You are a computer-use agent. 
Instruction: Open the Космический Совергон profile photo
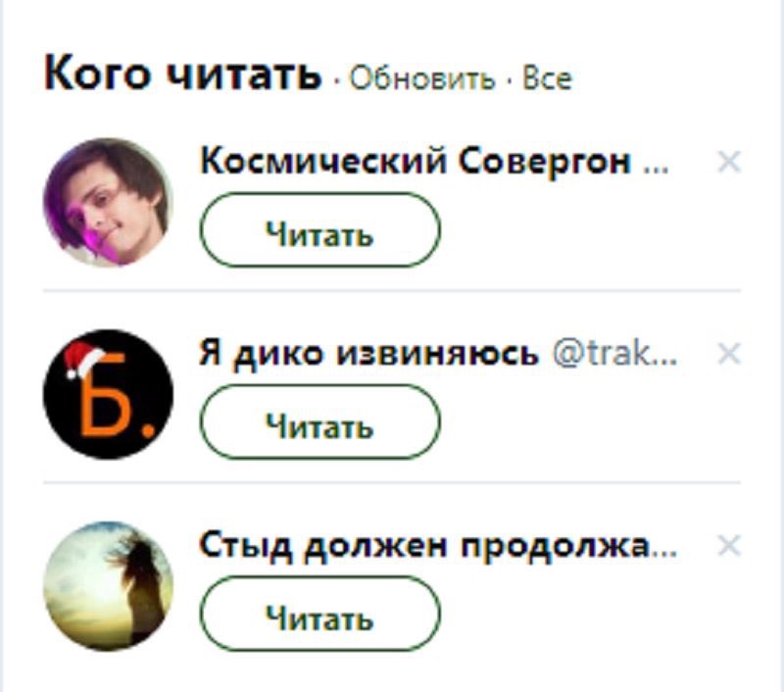point(109,202)
